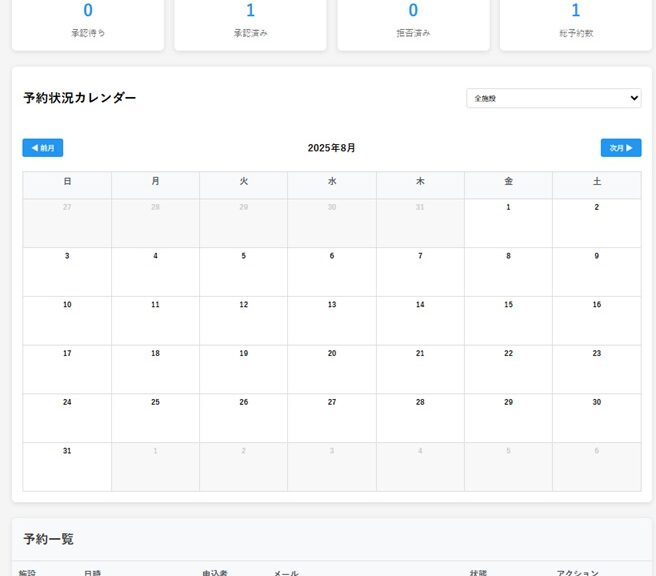Screen dimensions: 656x576
Task: Select August 23 in the calendar
Action: 597,369
